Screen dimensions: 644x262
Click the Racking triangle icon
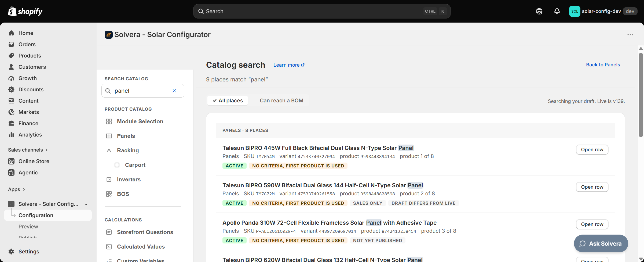coord(109,150)
